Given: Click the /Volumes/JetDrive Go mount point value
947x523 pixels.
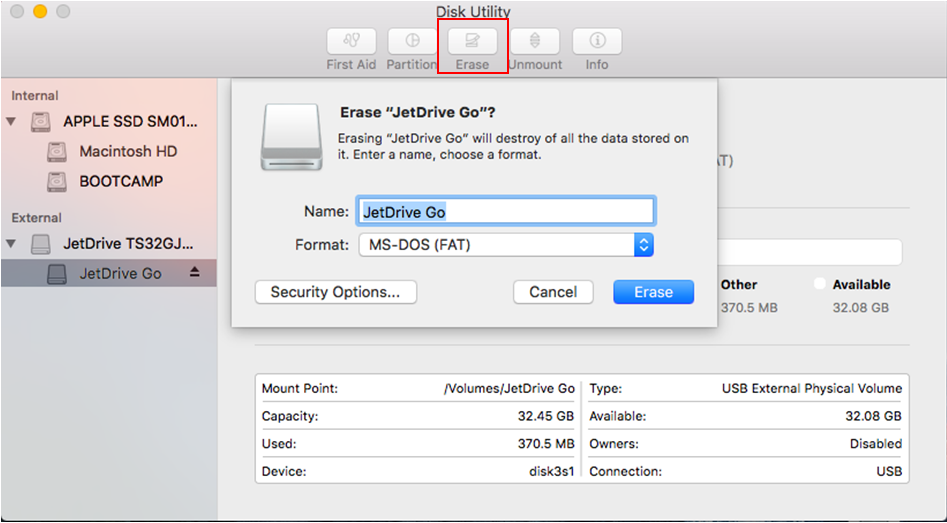Looking at the screenshot, I should coord(509,389).
